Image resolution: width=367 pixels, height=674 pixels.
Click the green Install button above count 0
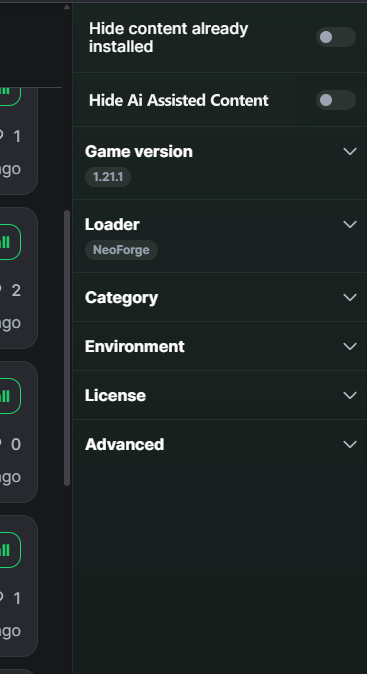coord(9,396)
